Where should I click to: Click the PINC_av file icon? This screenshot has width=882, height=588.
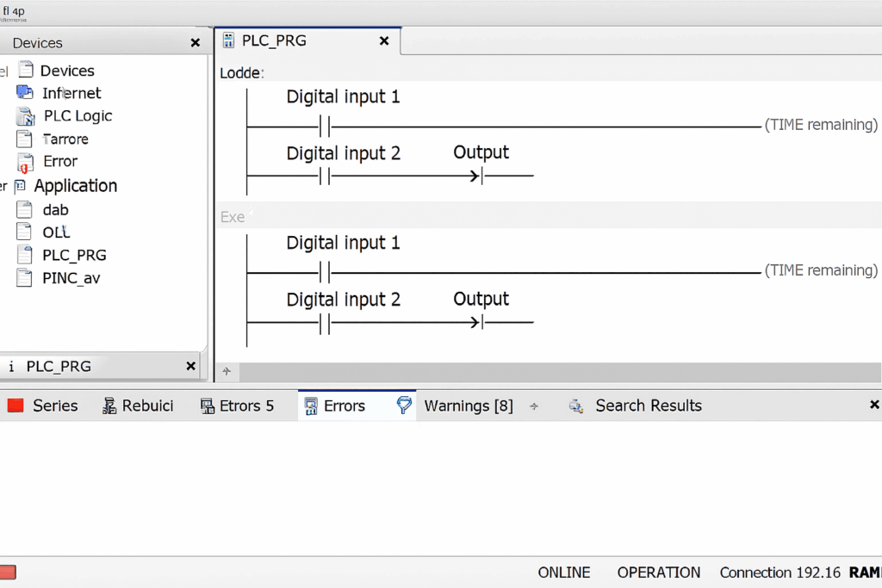24,278
